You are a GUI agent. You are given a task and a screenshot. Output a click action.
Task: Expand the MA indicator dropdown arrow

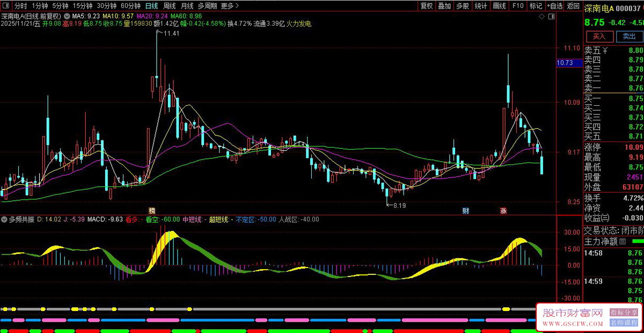tap(67, 17)
